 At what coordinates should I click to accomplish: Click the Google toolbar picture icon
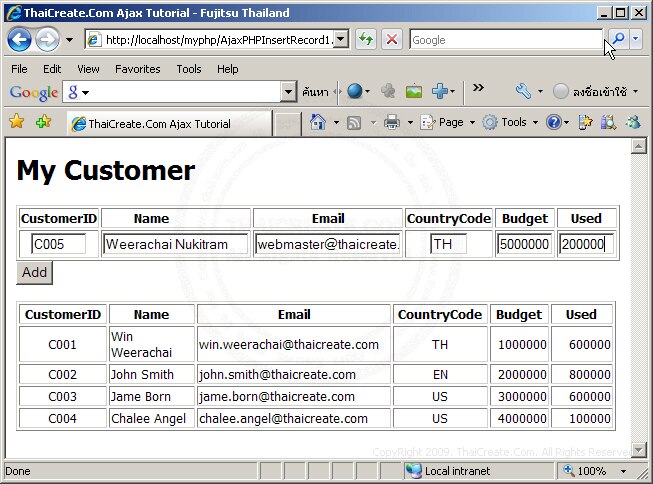pyautogui.click(x=414, y=91)
